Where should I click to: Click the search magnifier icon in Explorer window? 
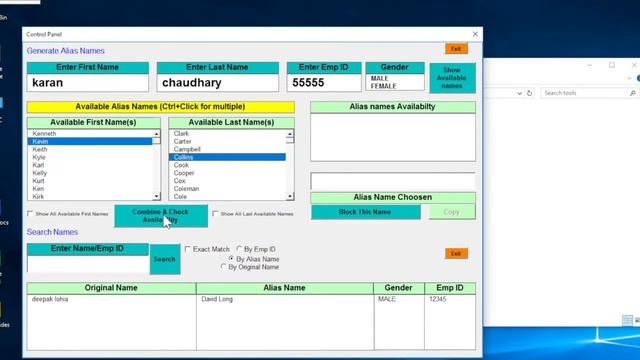(632, 93)
